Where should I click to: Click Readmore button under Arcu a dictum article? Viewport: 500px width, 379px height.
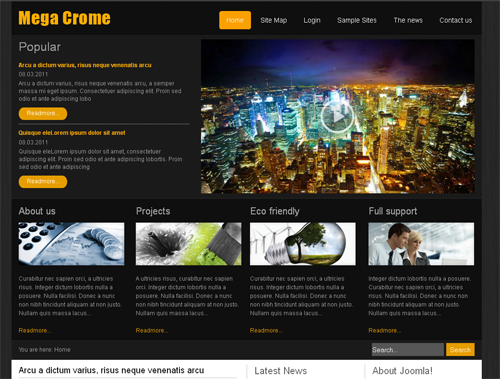(x=43, y=113)
